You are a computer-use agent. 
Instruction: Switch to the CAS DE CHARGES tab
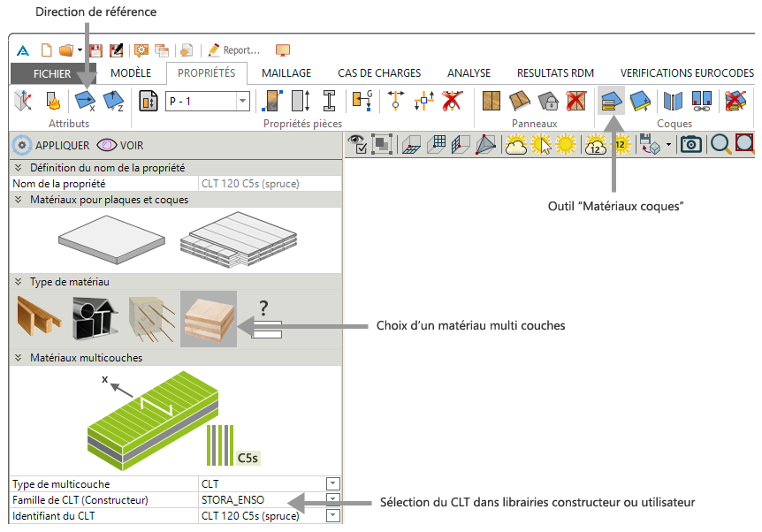(379, 73)
